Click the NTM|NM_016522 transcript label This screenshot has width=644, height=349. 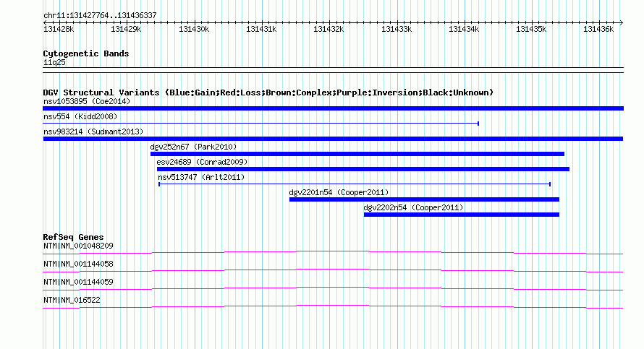pos(72,300)
